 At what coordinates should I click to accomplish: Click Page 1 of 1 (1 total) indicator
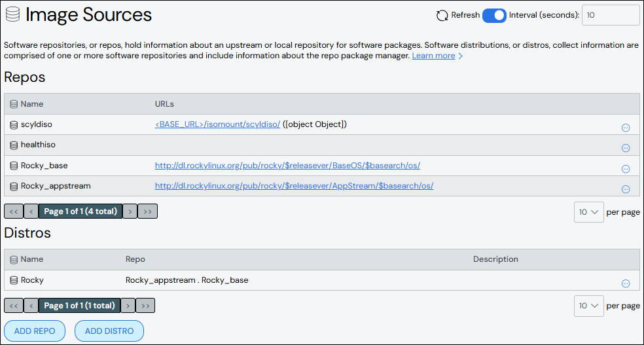80,306
